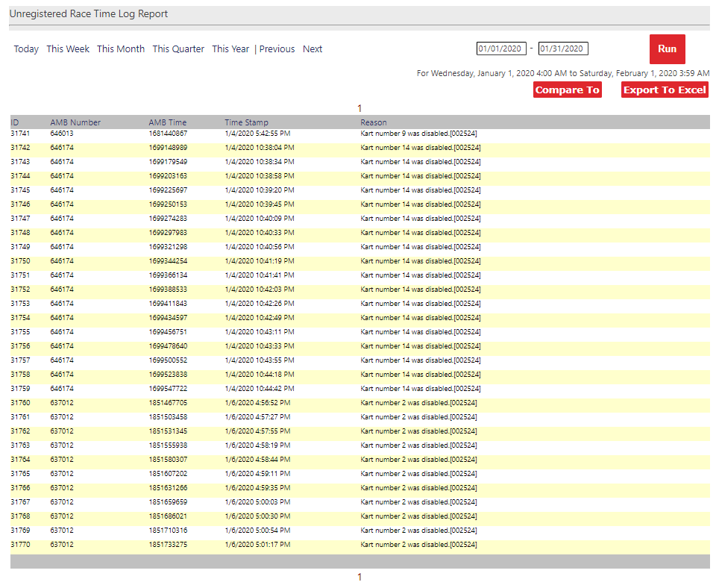Click the Unregistered Race Time Log Report title
719x588 pixels.
click(89, 14)
